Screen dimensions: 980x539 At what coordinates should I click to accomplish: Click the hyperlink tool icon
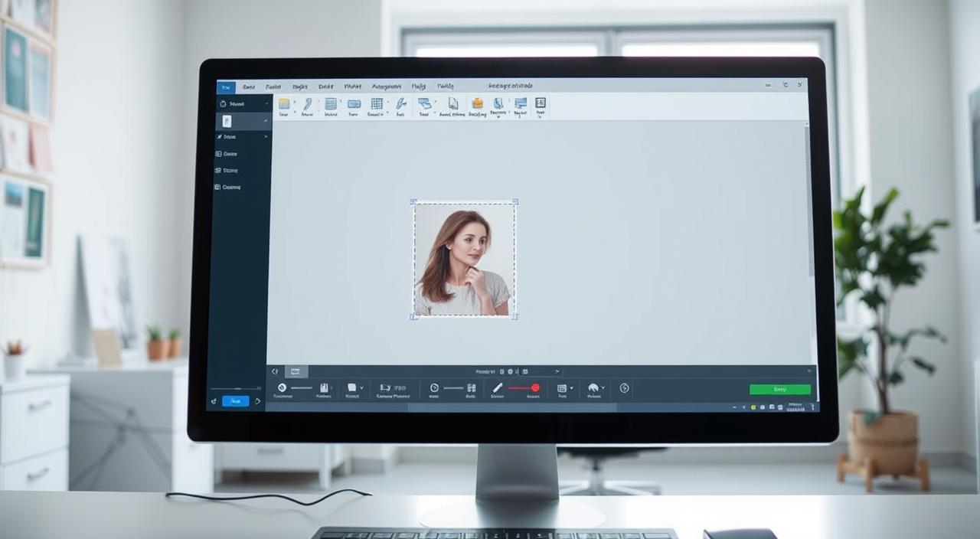400,104
